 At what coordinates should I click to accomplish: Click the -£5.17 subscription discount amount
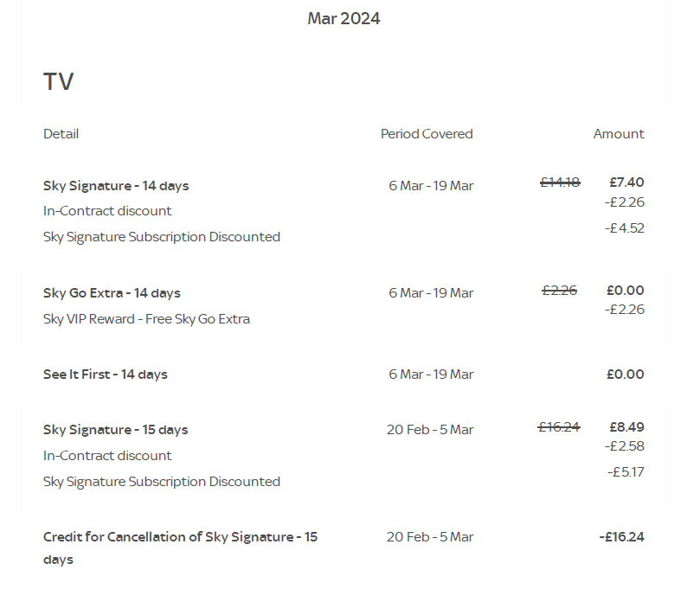[626, 472]
